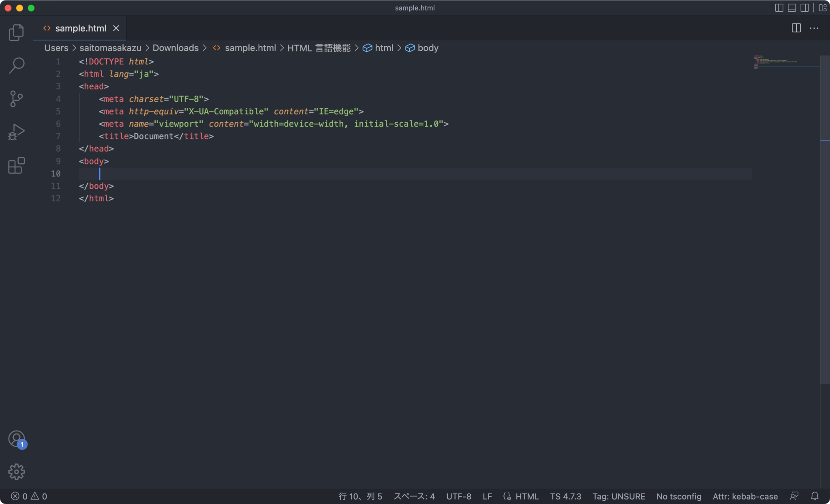Toggle primary side bar visibility
This screenshot has width=830, height=504.
coord(779,8)
